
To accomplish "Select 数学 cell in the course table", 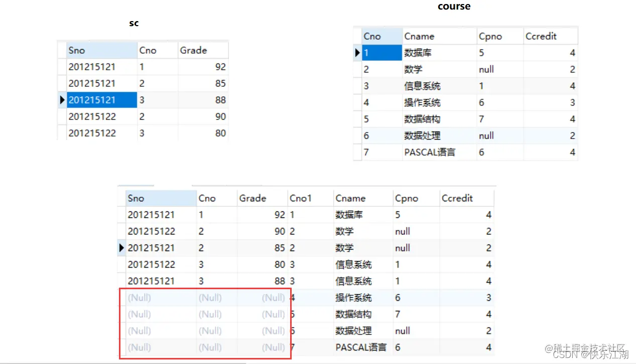I will click(x=439, y=69).
